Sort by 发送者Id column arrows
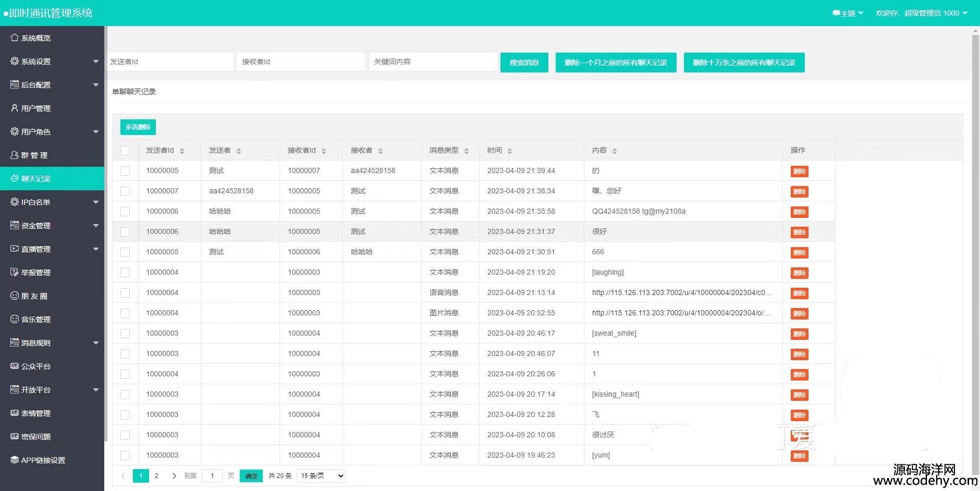The height and width of the screenshot is (491, 980). click(x=182, y=151)
